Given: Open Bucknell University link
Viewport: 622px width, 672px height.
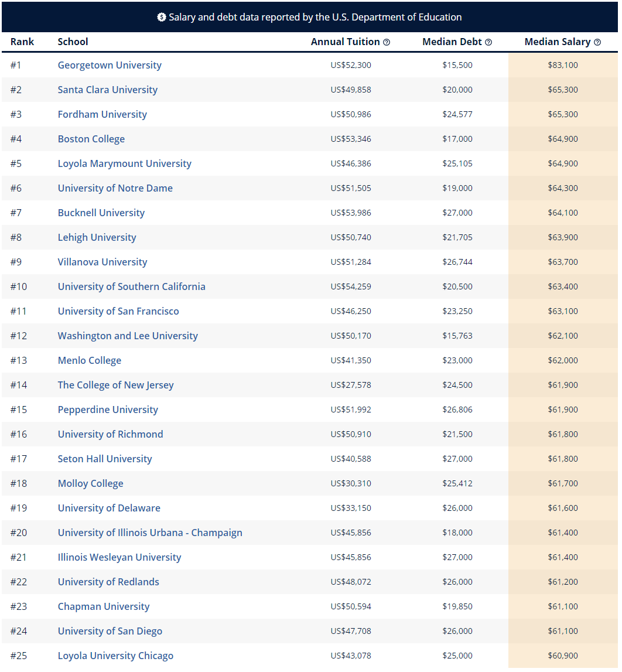Looking at the screenshot, I should (101, 213).
